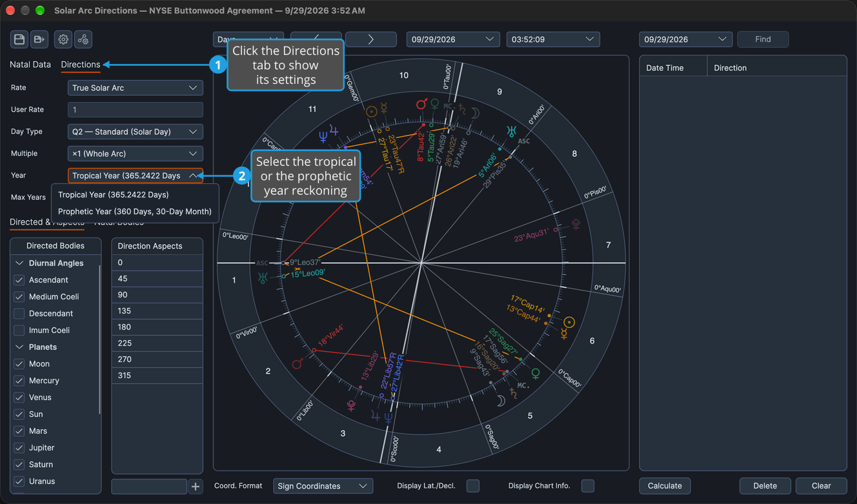Click the Directed Bodies list scrollbar
The height and width of the screenshot is (504, 857).
coord(99,339)
